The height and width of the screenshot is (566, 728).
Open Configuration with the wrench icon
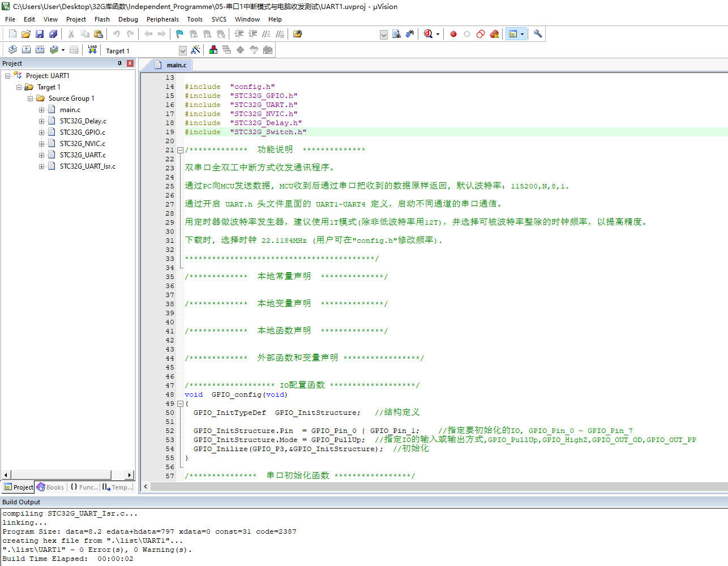coord(538,34)
